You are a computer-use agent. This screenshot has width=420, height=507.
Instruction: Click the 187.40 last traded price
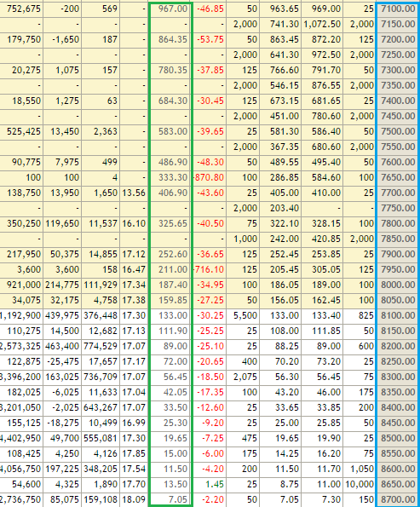[x=170, y=285]
